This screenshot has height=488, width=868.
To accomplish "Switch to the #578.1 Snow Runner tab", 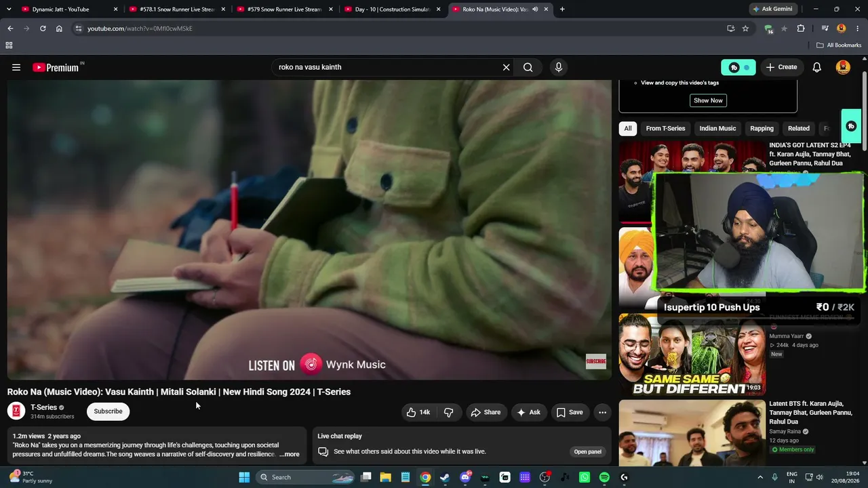I will pos(178,9).
